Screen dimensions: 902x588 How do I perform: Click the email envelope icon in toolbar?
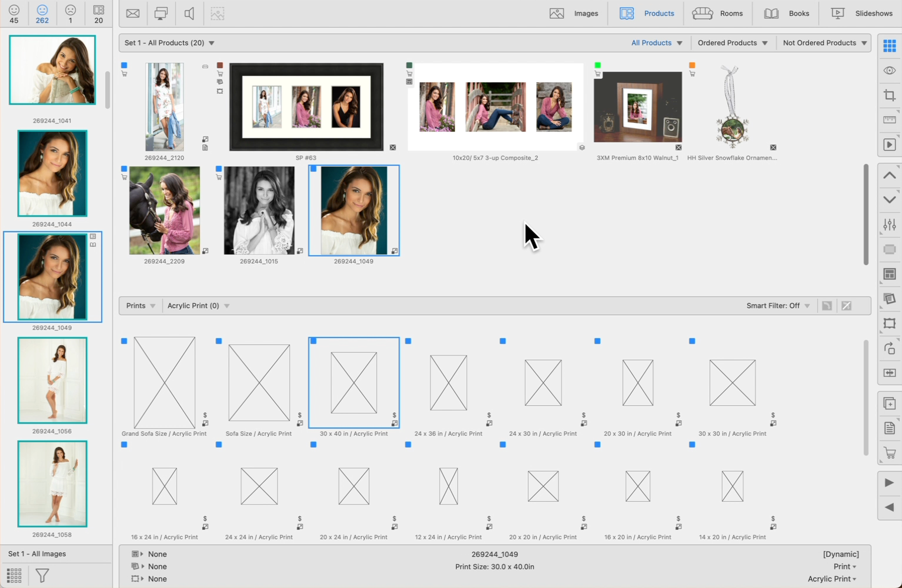coord(133,14)
